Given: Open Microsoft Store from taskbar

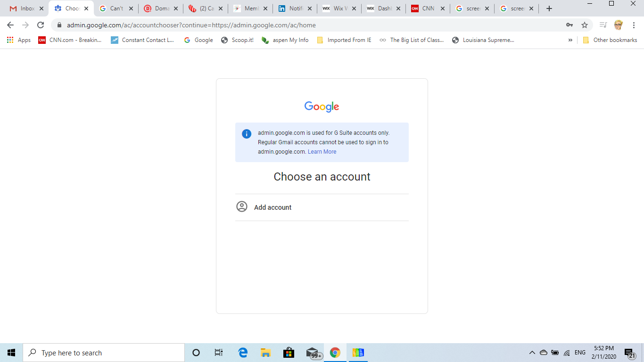Looking at the screenshot, I should [x=289, y=353].
